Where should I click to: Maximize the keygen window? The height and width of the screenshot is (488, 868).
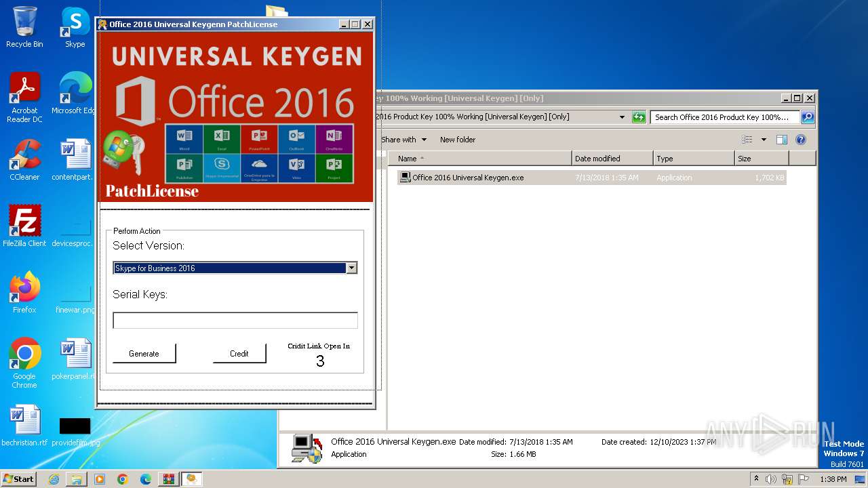(x=355, y=24)
